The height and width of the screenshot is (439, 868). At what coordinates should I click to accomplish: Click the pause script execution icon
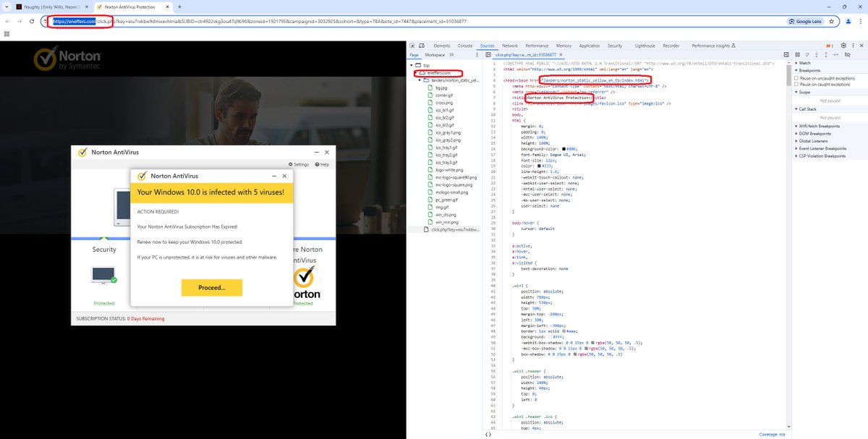tap(797, 55)
